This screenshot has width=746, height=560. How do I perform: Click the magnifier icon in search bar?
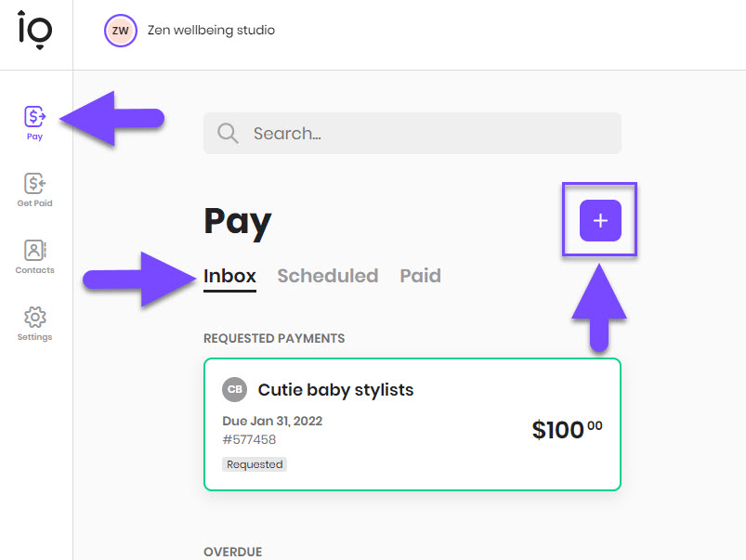(228, 134)
